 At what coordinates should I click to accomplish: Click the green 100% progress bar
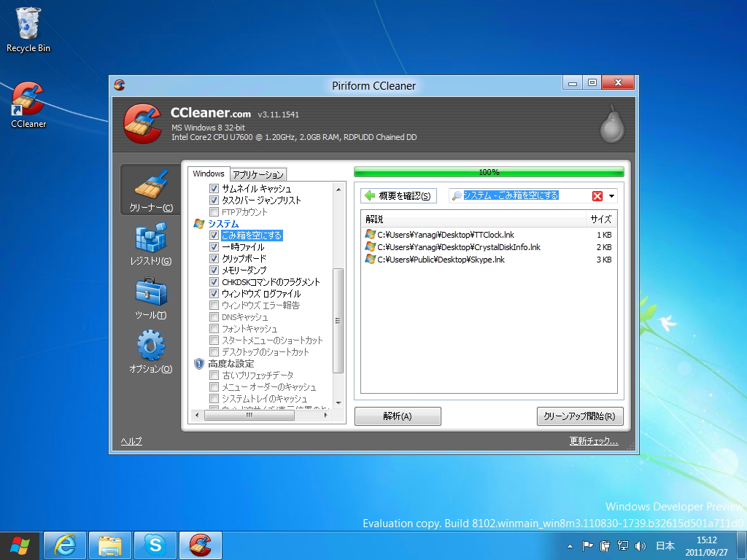pyautogui.click(x=487, y=172)
